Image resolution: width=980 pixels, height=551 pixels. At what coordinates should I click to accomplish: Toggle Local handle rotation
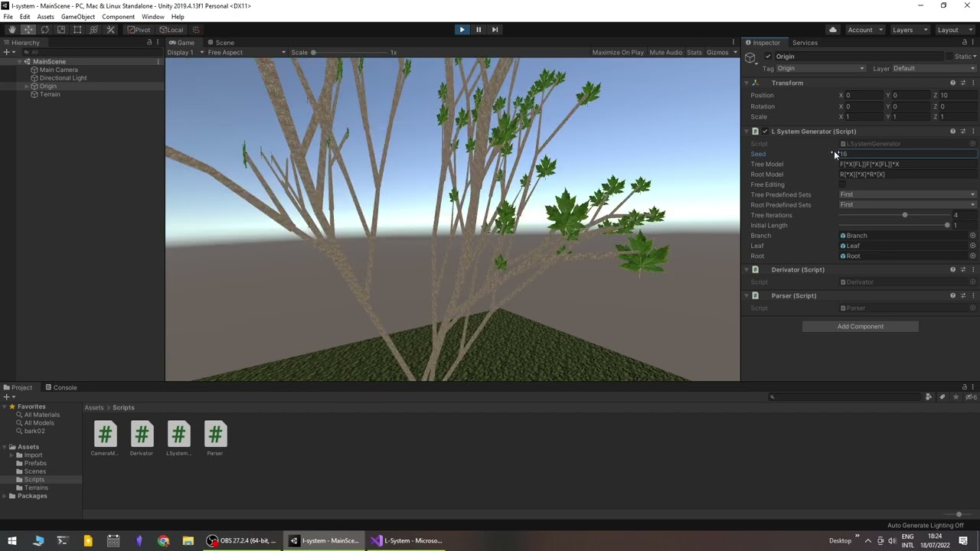click(x=171, y=30)
